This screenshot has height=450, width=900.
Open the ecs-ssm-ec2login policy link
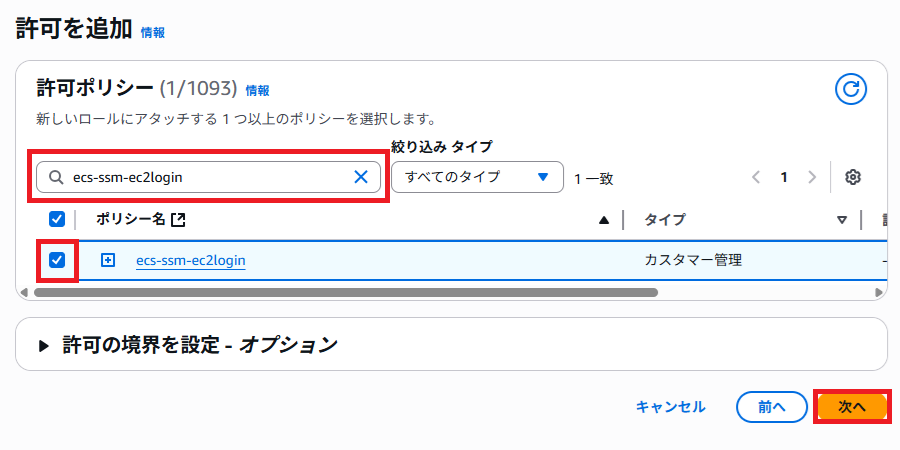[x=190, y=260]
